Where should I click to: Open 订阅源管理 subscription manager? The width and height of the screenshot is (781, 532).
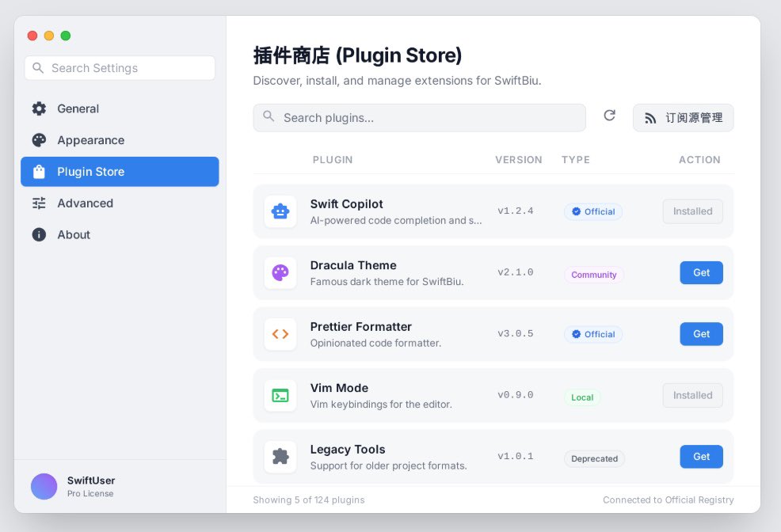[684, 118]
